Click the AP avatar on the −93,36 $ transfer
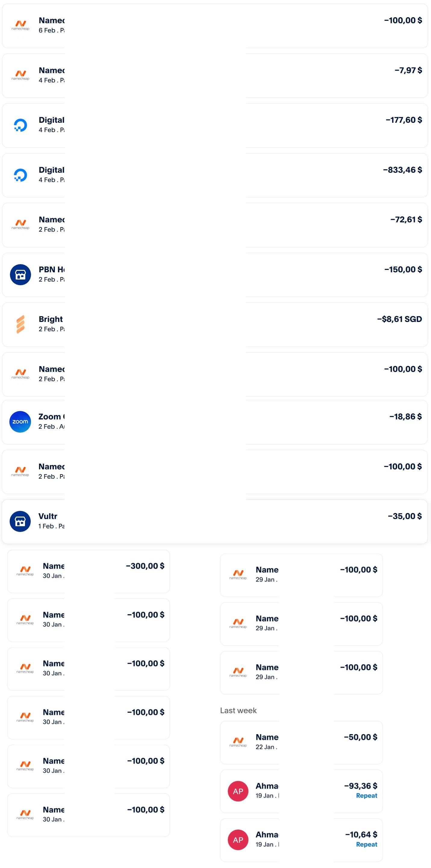This screenshot has height=868, width=431. pyautogui.click(x=238, y=791)
